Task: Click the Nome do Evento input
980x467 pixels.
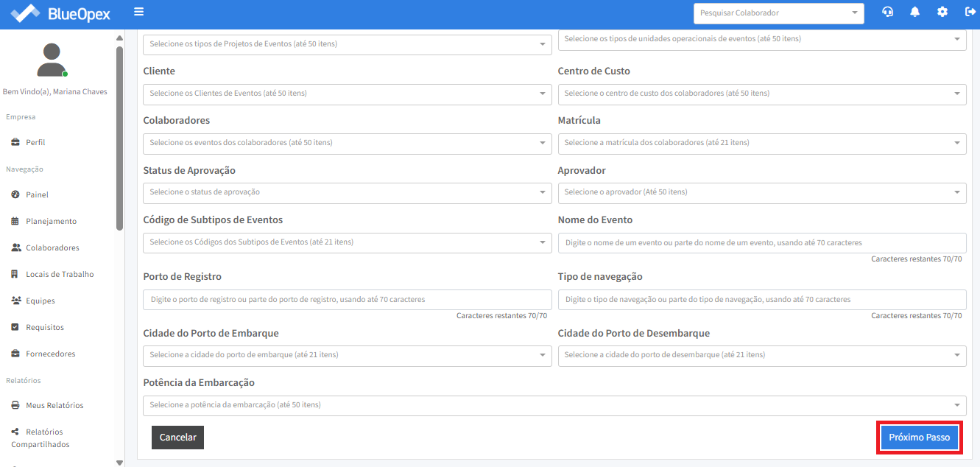Action: pos(762,242)
